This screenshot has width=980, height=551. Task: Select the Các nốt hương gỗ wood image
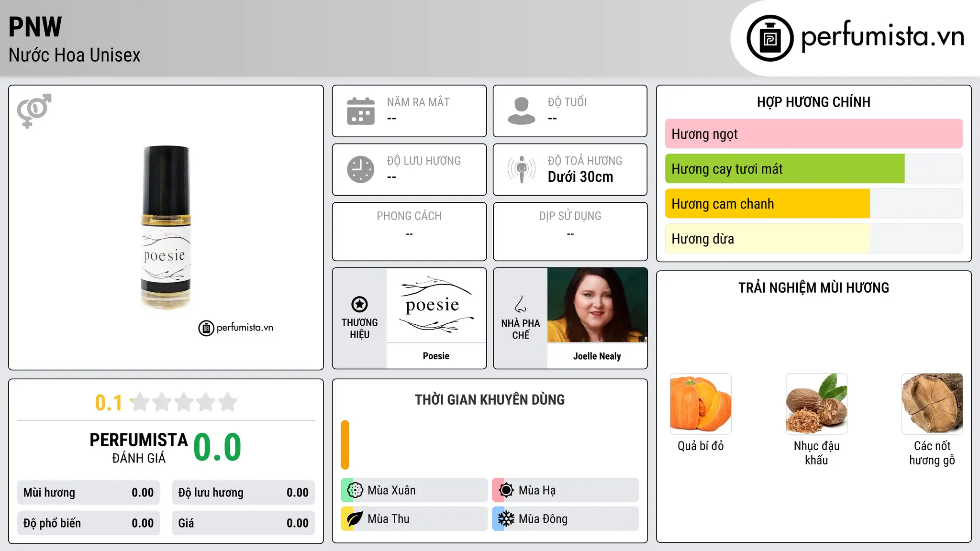tap(932, 404)
